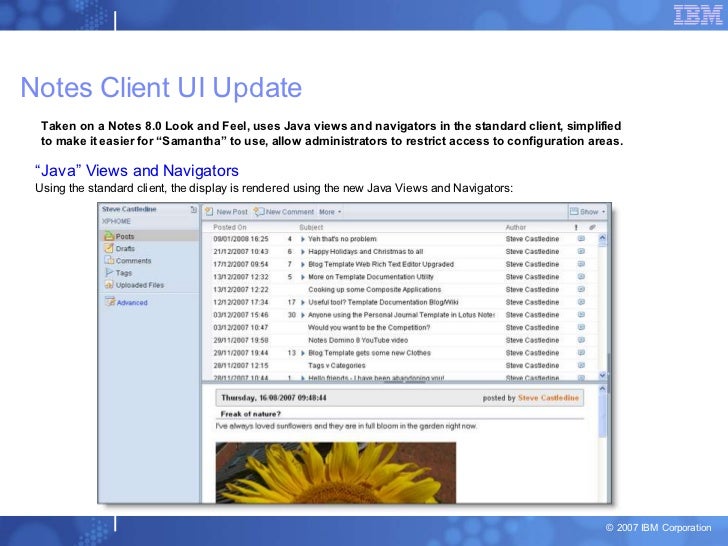
Task: Click comment icon on 'Would you want to be' row
Action: tap(581, 327)
